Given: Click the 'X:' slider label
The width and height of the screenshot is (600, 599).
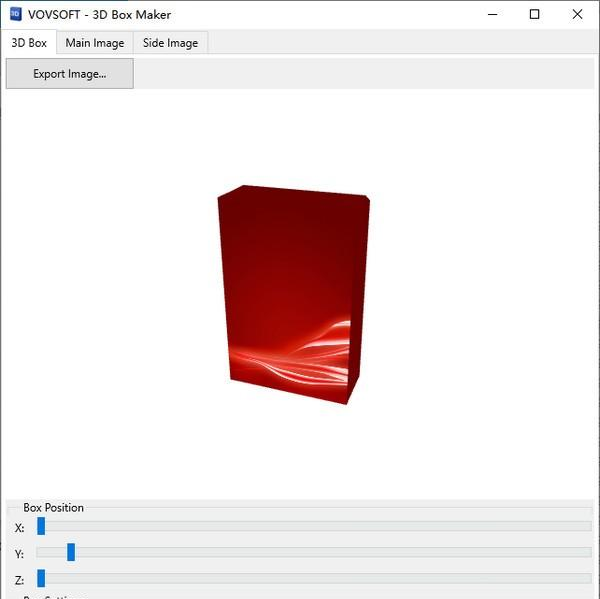Looking at the screenshot, I should tap(20, 528).
